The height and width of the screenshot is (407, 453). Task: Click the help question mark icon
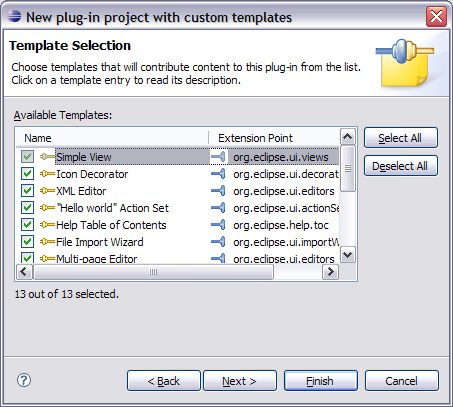pos(24,380)
